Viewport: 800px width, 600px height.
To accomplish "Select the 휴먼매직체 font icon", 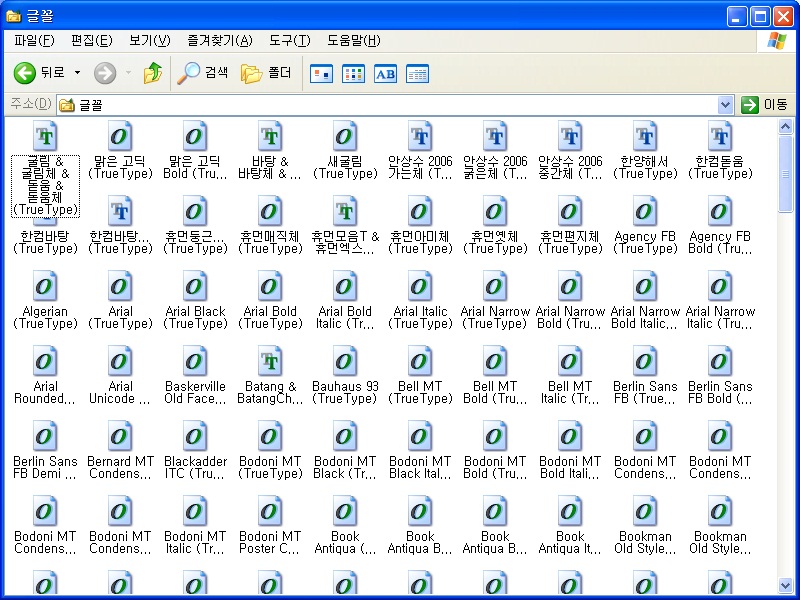I will tap(270, 211).
